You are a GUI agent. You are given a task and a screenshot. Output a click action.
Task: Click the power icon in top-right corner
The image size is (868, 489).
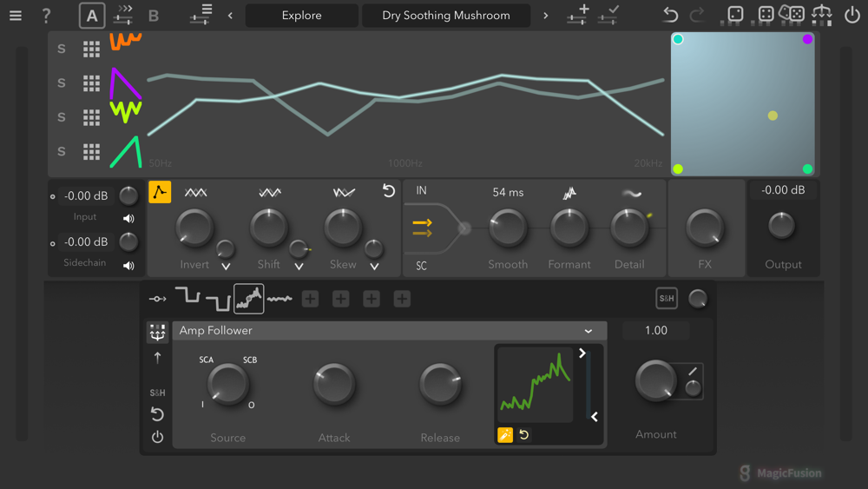pos(852,15)
